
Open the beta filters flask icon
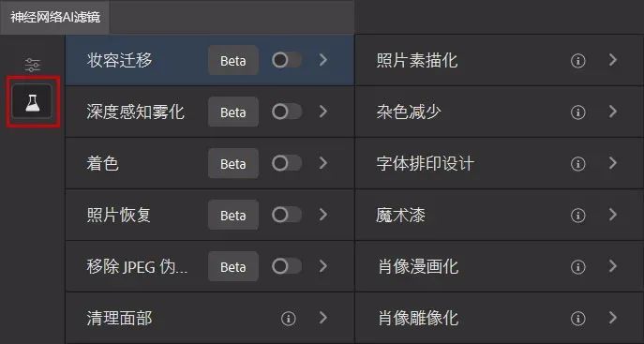[33, 102]
